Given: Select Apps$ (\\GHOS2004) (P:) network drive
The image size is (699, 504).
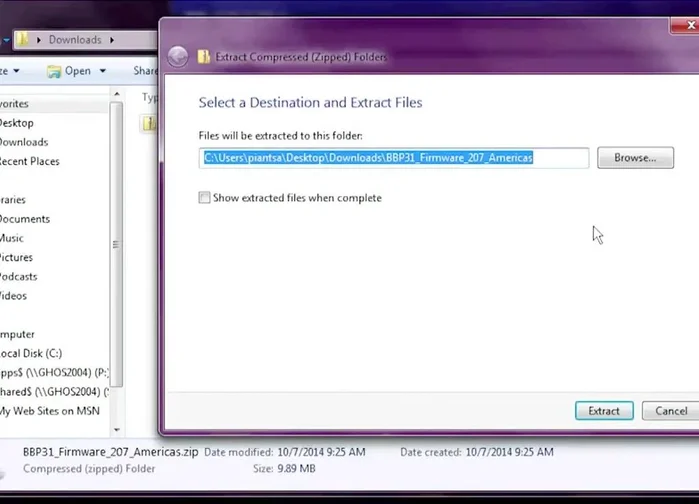Looking at the screenshot, I should (54, 372).
